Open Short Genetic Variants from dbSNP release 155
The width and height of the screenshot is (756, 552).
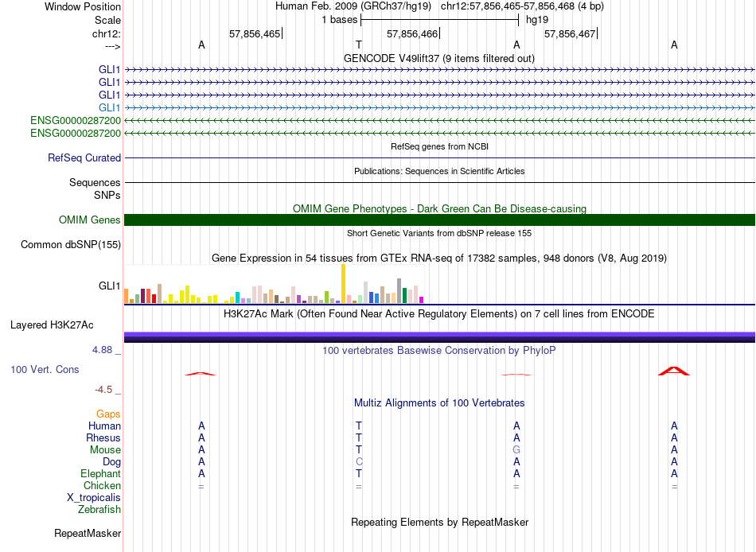[439, 233]
